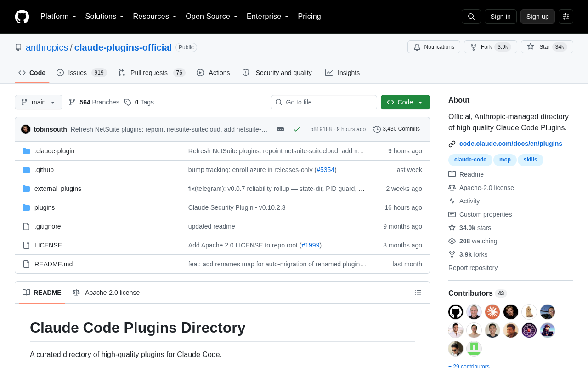Open Security and quality tab
Image resolution: width=588 pixels, height=368 pixels.
coord(277,73)
